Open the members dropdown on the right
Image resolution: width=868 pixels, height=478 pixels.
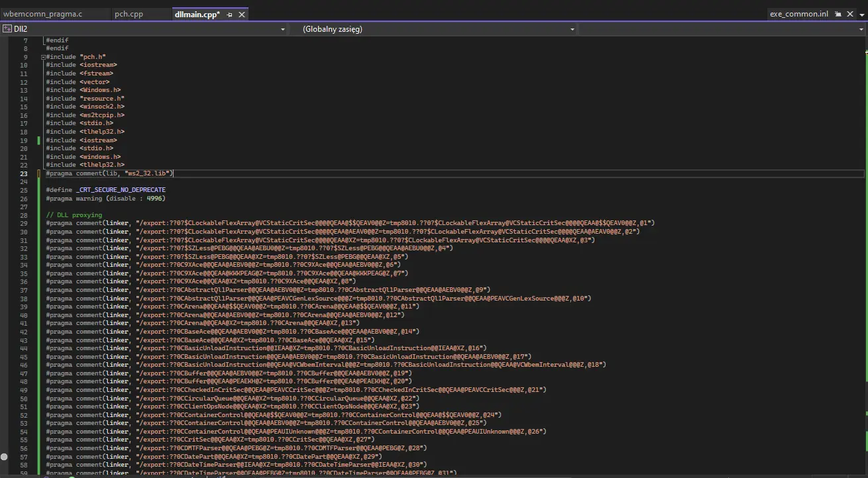(861, 29)
